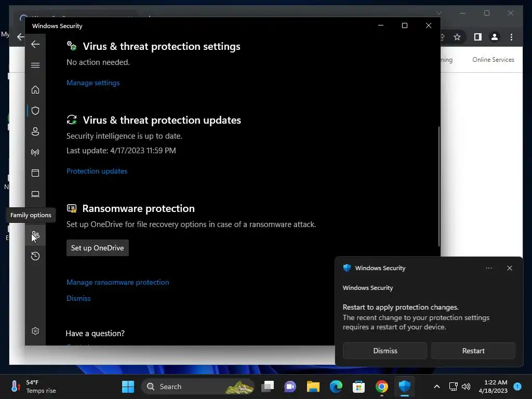Bookmark page with browser star icon
Viewport: 532px width, 399px height.
coord(457,37)
